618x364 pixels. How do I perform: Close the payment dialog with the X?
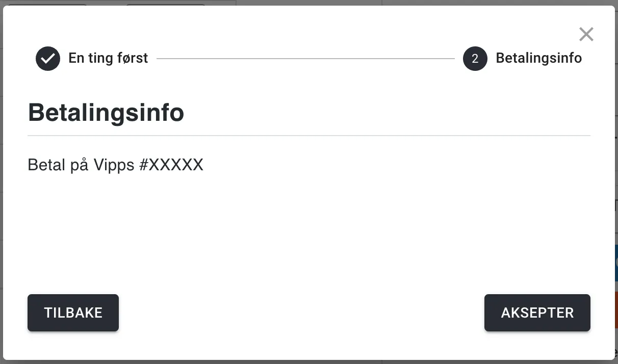(586, 34)
